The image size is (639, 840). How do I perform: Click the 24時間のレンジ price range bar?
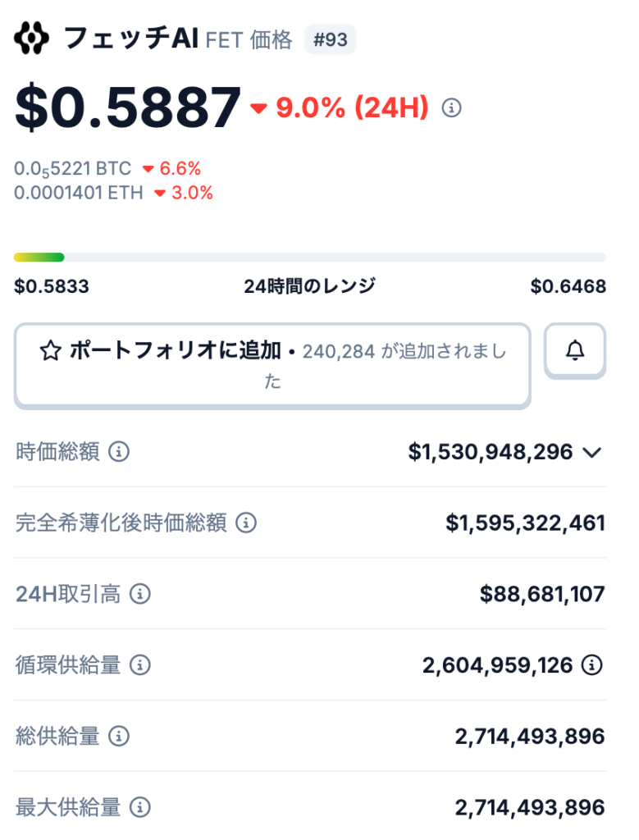[x=310, y=258]
